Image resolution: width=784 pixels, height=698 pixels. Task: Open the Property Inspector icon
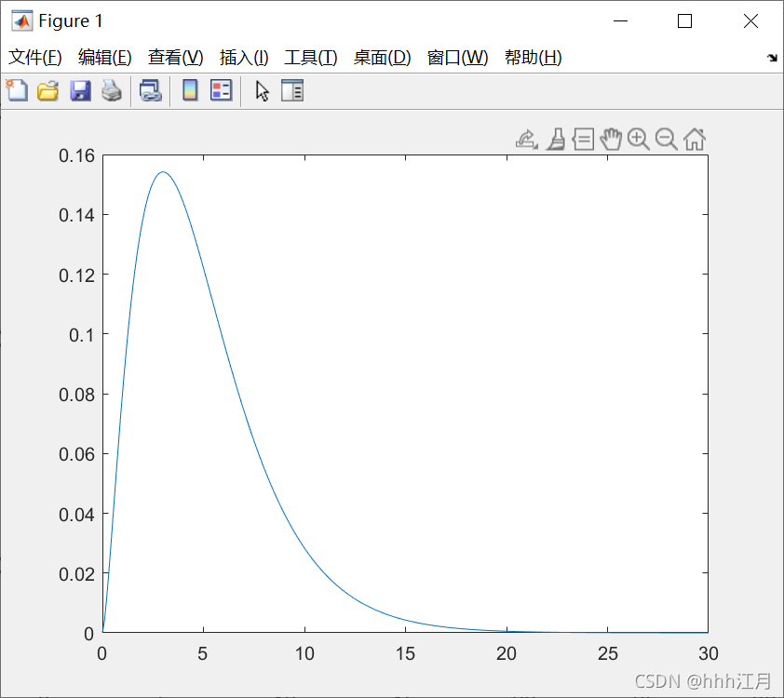point(292,91)
